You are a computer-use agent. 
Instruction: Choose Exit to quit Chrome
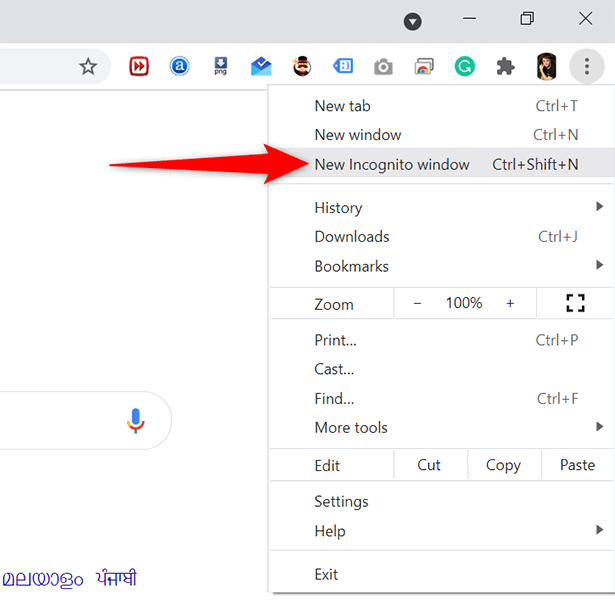click(x=442, y=575)
